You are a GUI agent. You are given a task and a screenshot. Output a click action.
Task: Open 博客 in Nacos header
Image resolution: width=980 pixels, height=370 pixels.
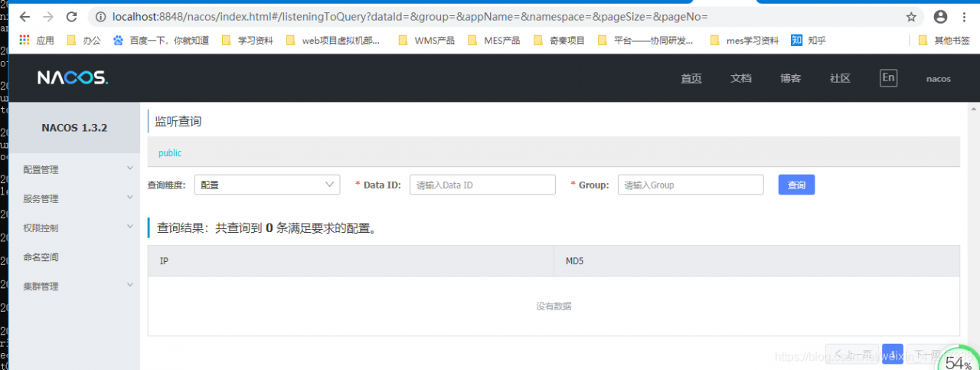[791, 78]
